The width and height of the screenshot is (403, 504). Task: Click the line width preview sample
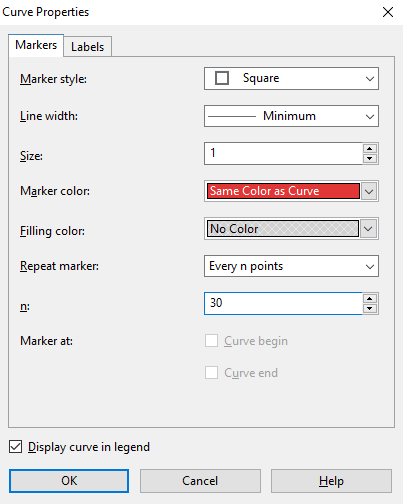pyautogui.click(x=232, y=116)
